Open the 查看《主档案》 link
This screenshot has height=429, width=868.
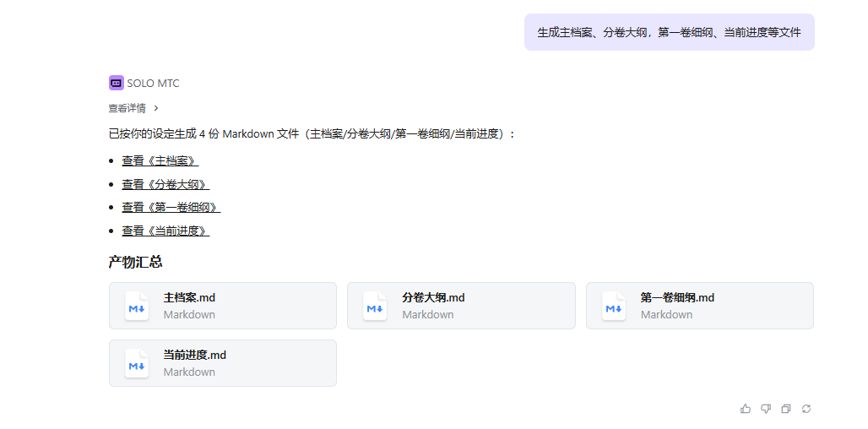point(160,160)
